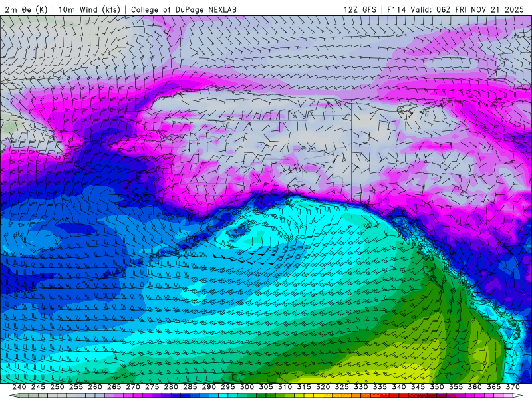
Task: Click the 320 legend value
Action: coord(323,387)
